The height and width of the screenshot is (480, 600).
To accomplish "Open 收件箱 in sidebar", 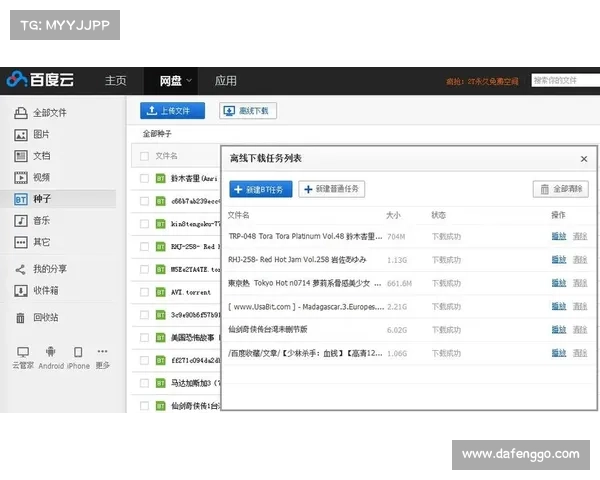I will [x=36, y=291].
